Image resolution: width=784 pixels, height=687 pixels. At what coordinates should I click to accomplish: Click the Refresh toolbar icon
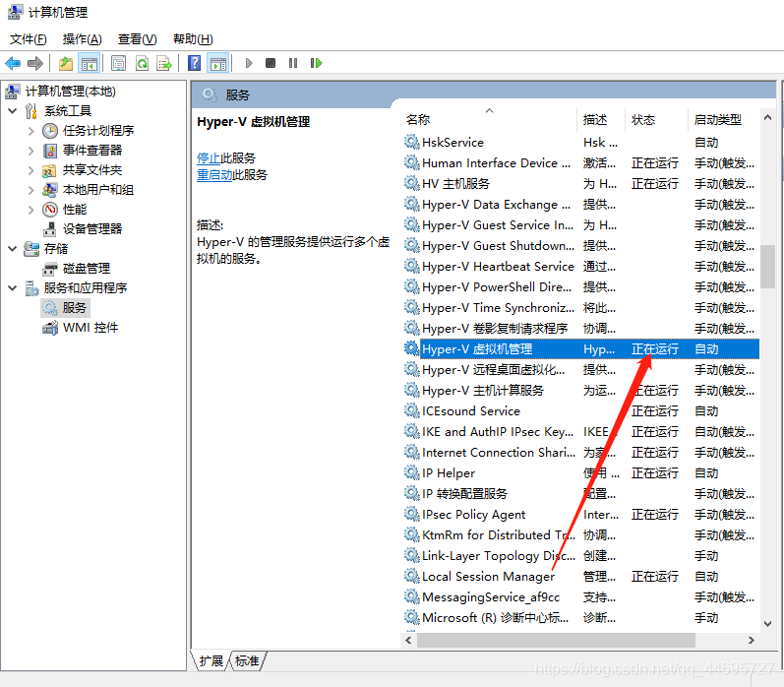tap(142, 64)
